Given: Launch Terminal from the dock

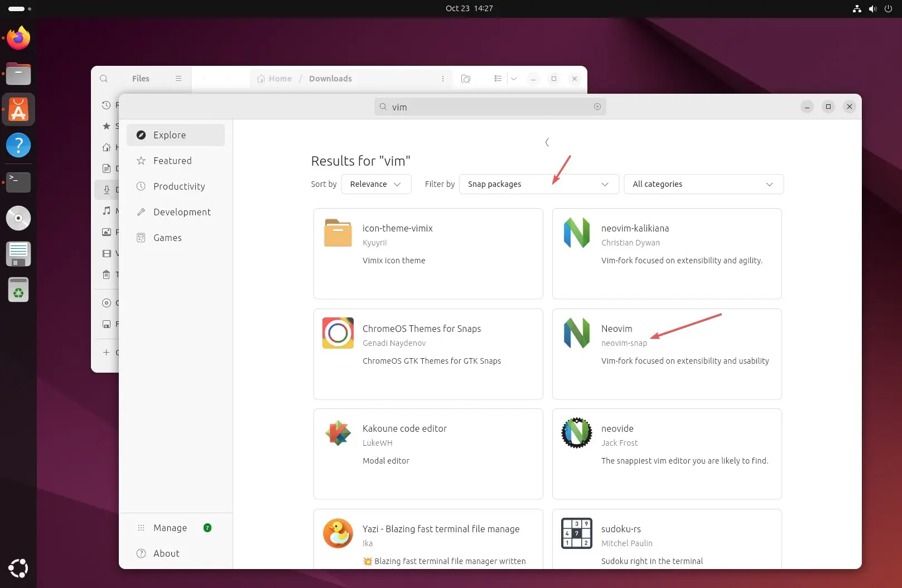Looking at the screenshot, I should click(18, 181).
